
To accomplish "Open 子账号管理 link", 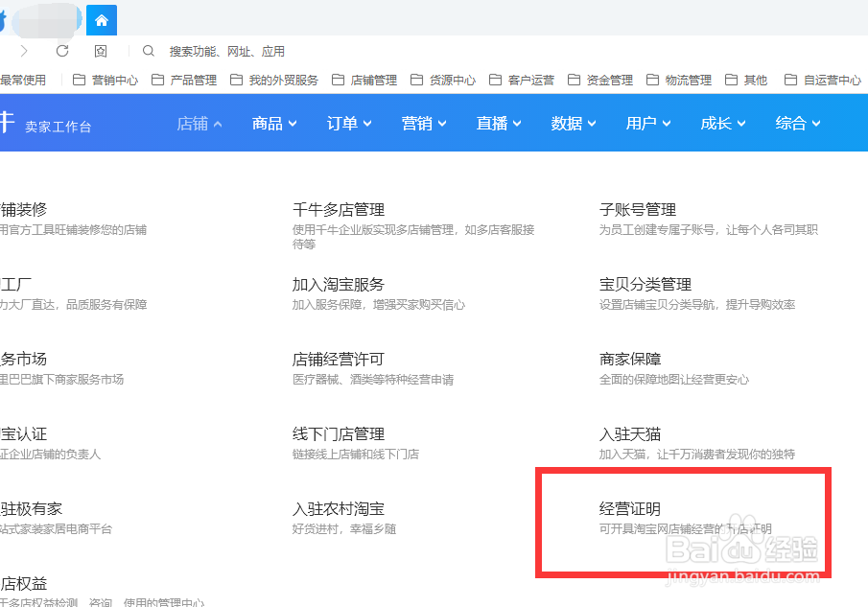I will (638, 210).
